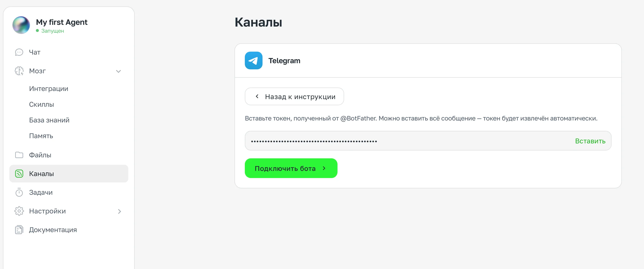Click the Мозг label text

tap(37, 71)
